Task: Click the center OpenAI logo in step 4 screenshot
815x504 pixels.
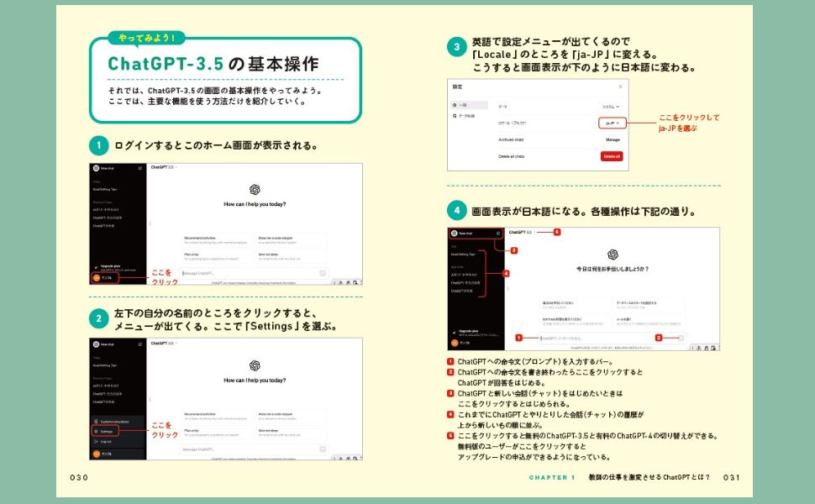Action: pyautogui.click(x=613, y=255)
